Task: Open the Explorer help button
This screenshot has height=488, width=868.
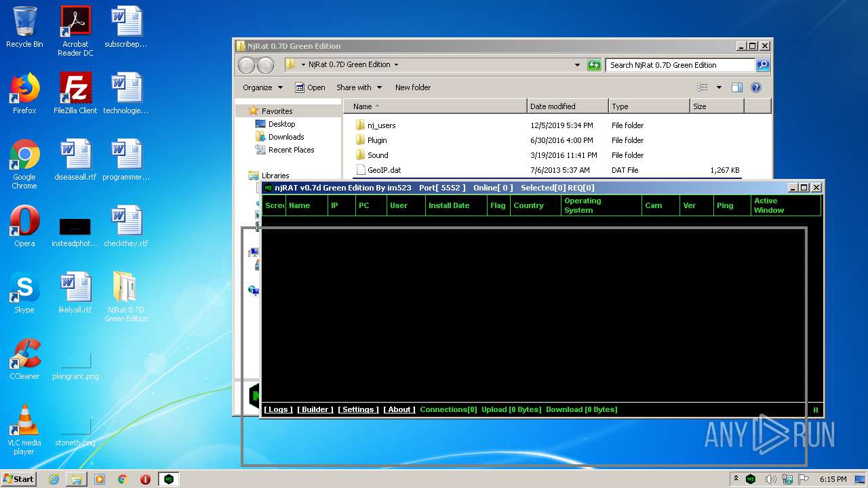Action: [756, 87]
